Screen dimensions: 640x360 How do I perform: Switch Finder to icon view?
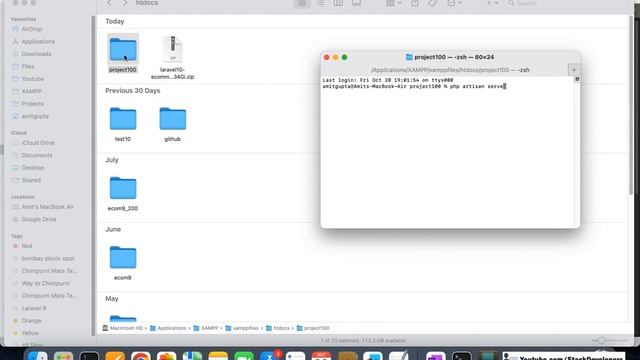(x=302, y=3)
